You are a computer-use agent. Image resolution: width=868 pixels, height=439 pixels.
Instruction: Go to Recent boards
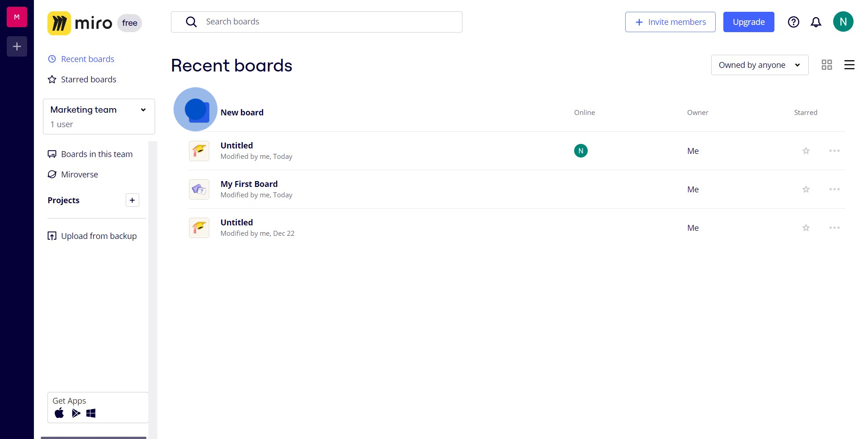point(81,59)
